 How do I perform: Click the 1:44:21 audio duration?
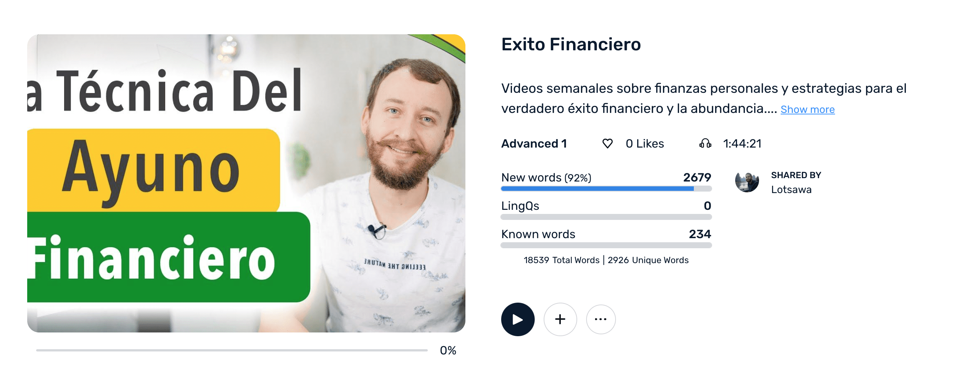click(742, 143)
